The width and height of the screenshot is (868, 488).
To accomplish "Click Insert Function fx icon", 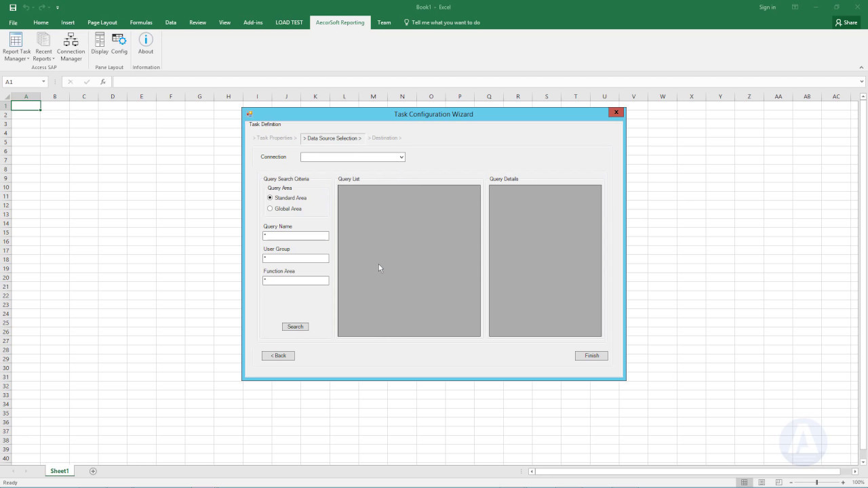I will pos(103,81).
